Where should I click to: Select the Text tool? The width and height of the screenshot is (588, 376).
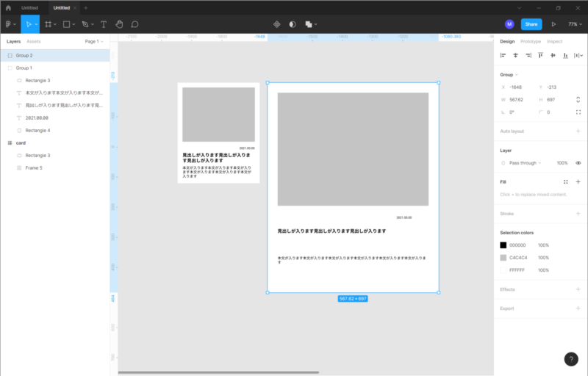coord(103,24)
